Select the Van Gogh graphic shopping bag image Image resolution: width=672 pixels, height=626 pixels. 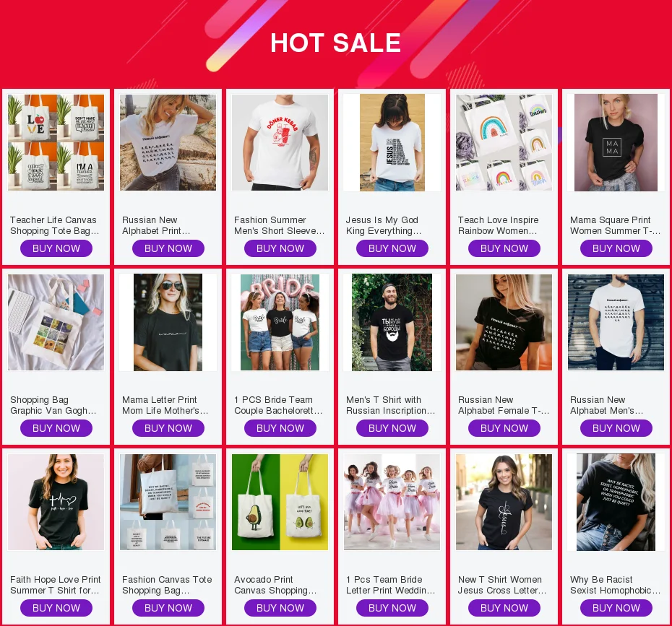(x=56, y=323)
